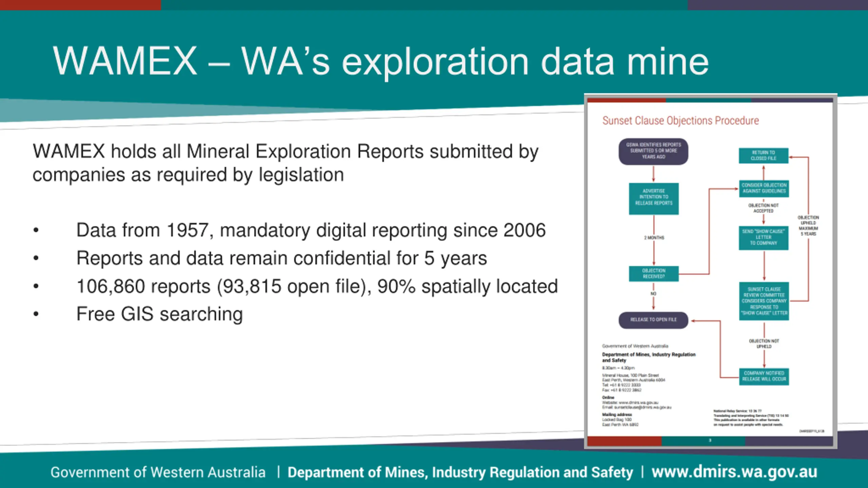Click 'Government of Western Australia' footer text
This screenshot has width=868, height=488.
point(158,472)
